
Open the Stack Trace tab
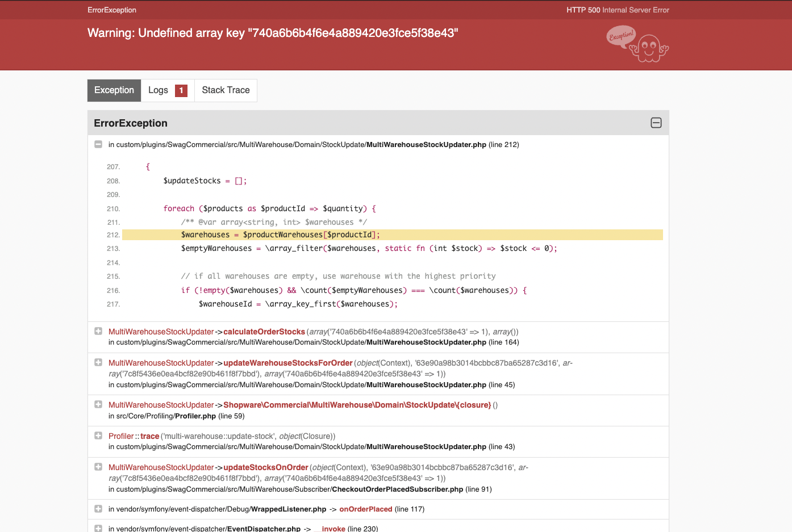pyautogui.click(x=226, y=90)
